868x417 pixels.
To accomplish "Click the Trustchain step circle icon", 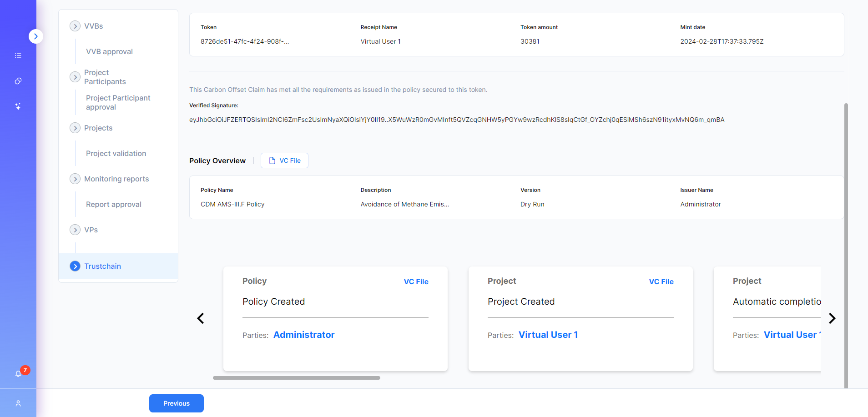I will coord(75,266).
